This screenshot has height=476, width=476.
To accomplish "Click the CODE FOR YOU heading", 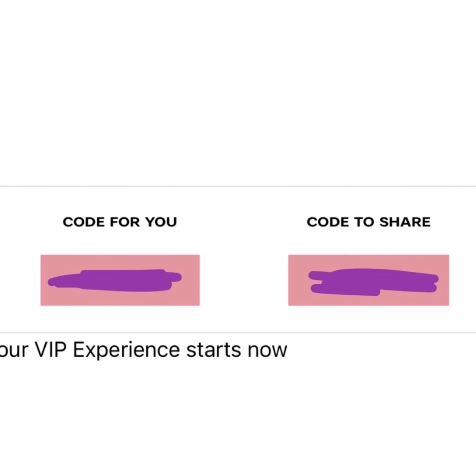I will click(x=120, y=222).
